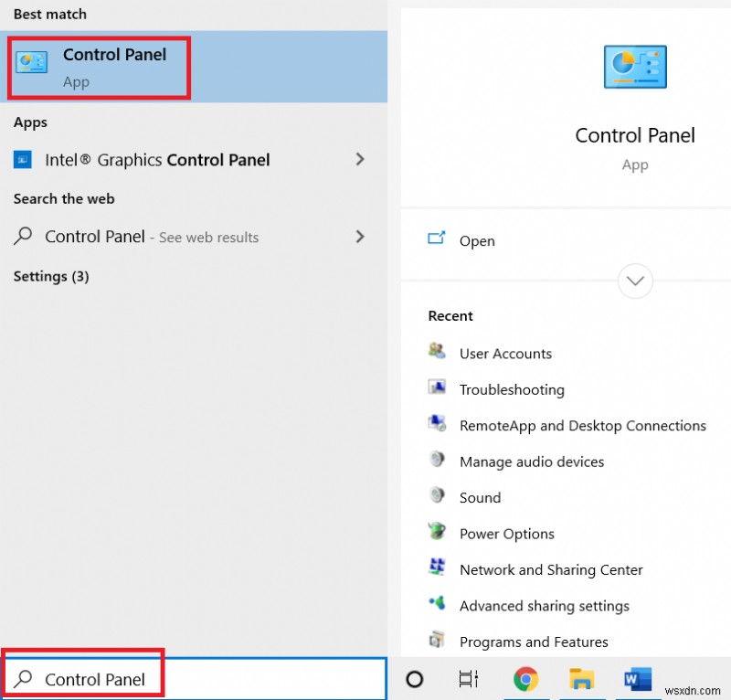
Task: Open Sound from Recent list
Action: (x=481, y=498)
